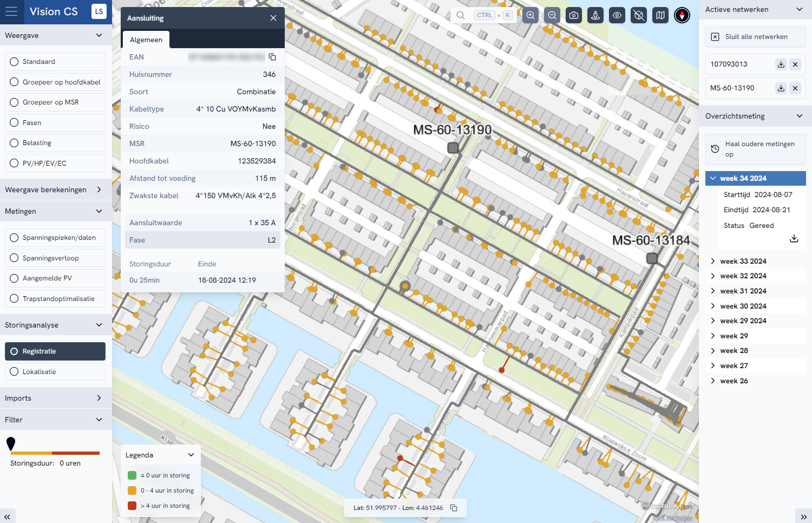Select the Algemeen tab
Screen dimensions: 812x523
pyautogui.click(x=146, y=40)
